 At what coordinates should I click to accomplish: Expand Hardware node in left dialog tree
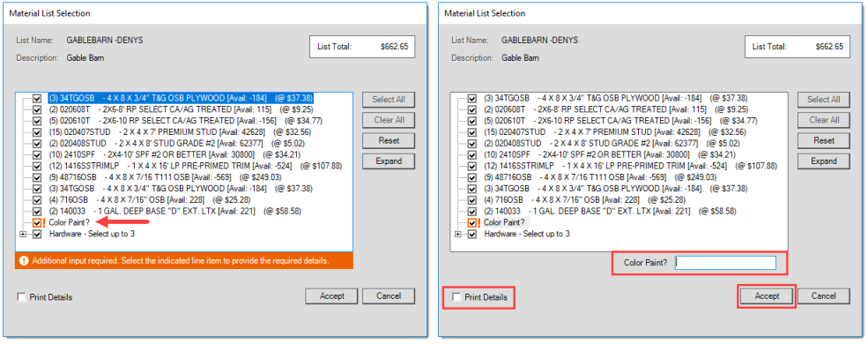point(23,234)
